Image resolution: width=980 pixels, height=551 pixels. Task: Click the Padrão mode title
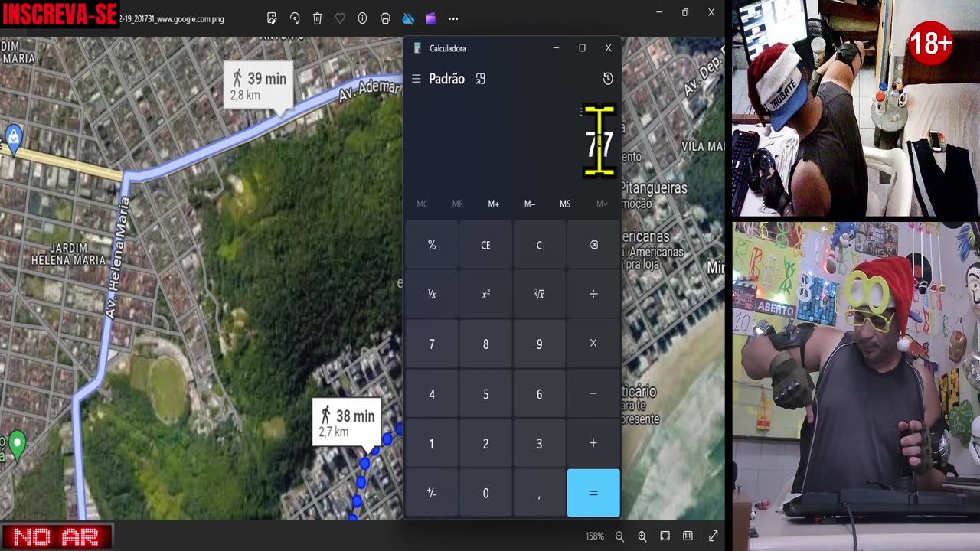pos(446,79)
